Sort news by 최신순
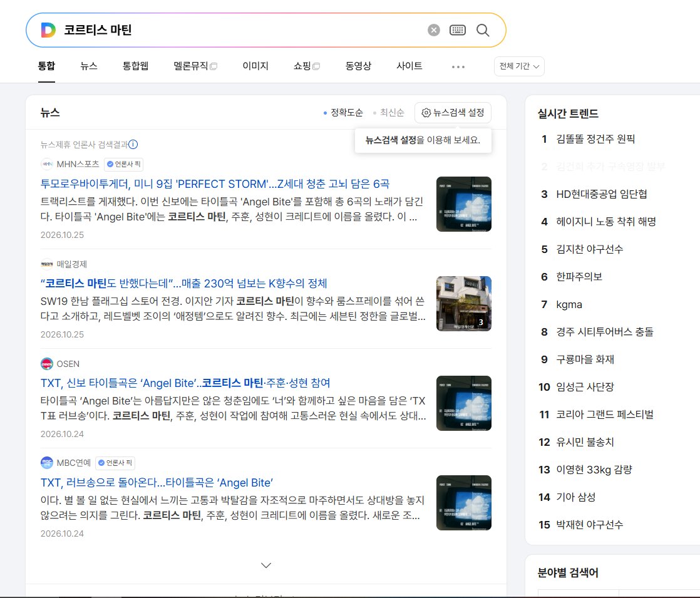The height and width of the screenshot is (598, 700). coord(389,113)
